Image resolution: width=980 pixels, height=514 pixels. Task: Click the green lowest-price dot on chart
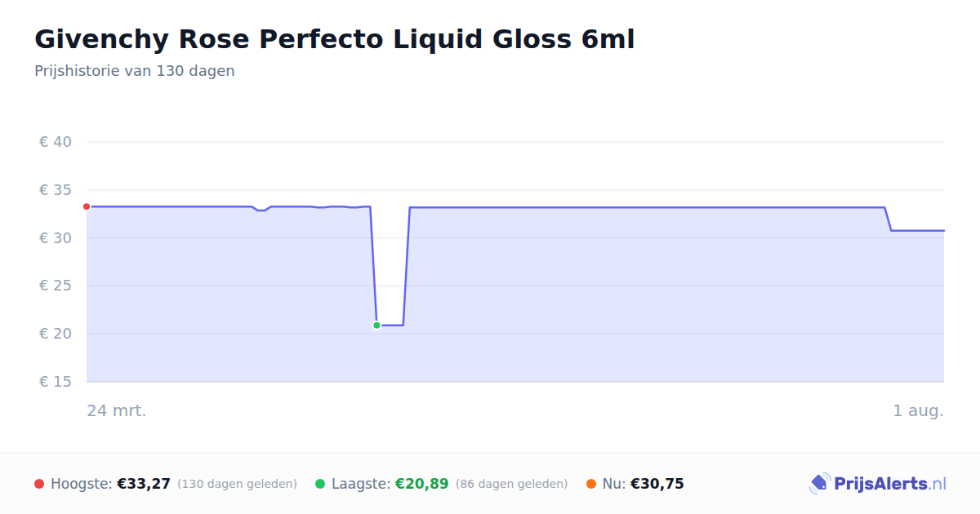(376, 326)
